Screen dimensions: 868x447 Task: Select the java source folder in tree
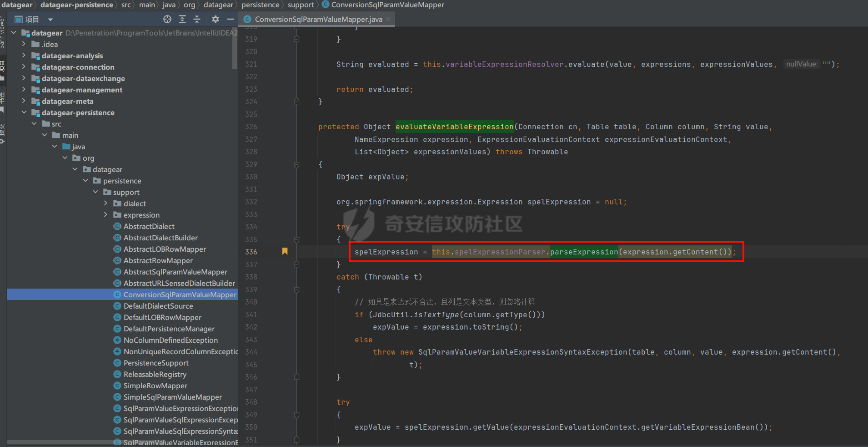(x=78, y=147)
